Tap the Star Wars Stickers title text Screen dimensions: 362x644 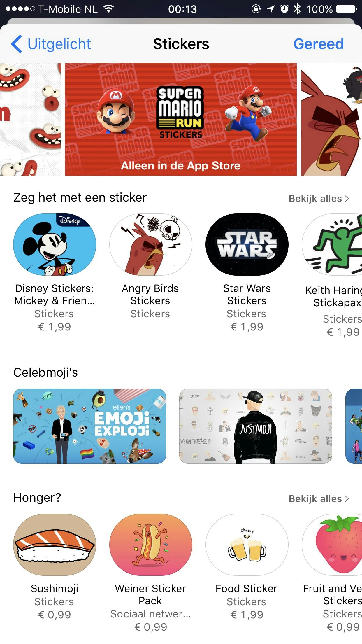coord(247,294)
